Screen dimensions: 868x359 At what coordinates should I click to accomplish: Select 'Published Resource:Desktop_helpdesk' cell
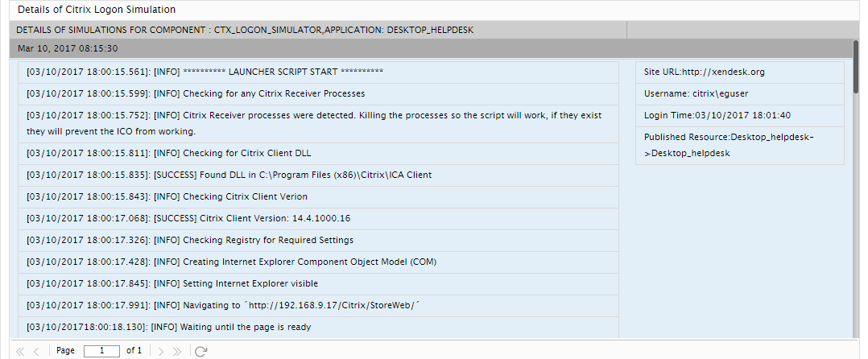(740, 146)
